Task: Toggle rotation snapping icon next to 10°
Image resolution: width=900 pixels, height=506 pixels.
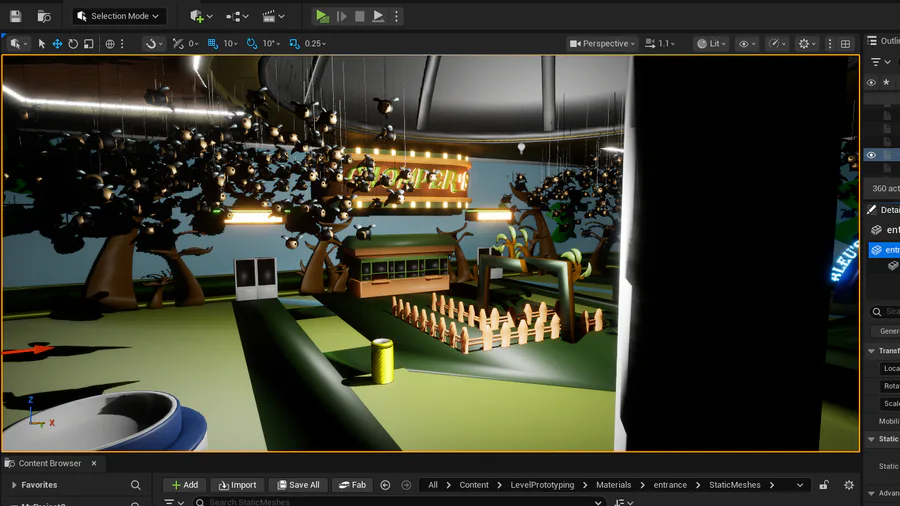Action: coord(251,44)
